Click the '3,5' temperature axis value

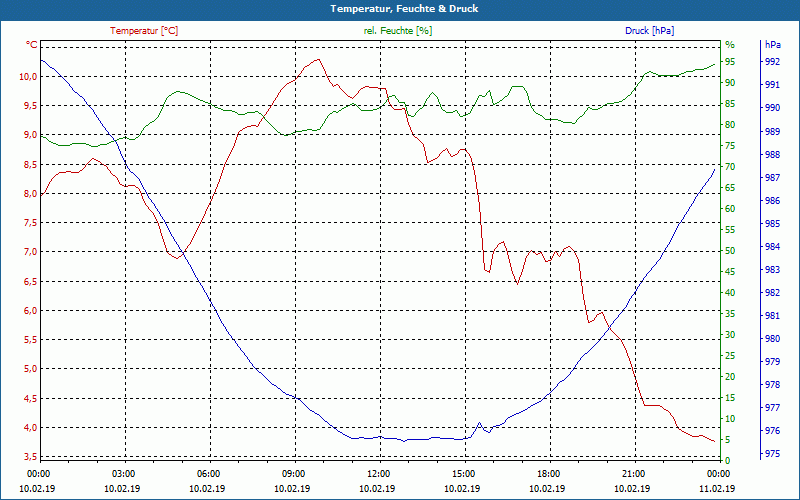[x=30, y=456]
